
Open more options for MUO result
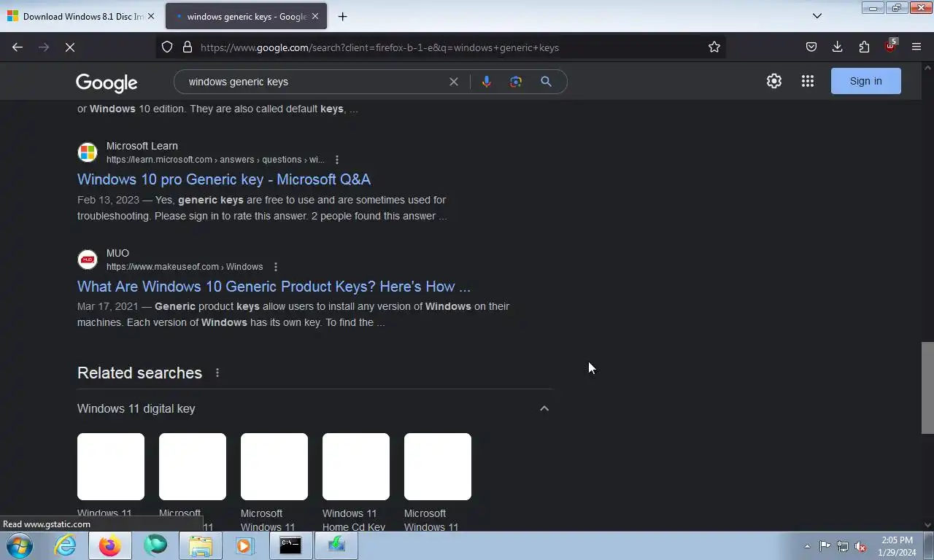pos(276,267)
